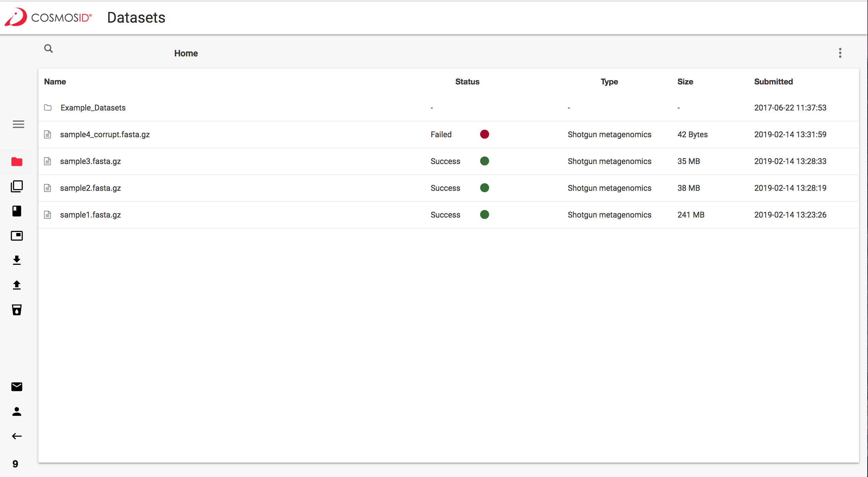Screen dimensions: 868x477
Task: Click the Home breadcrumb label
Action: (186, 53)
